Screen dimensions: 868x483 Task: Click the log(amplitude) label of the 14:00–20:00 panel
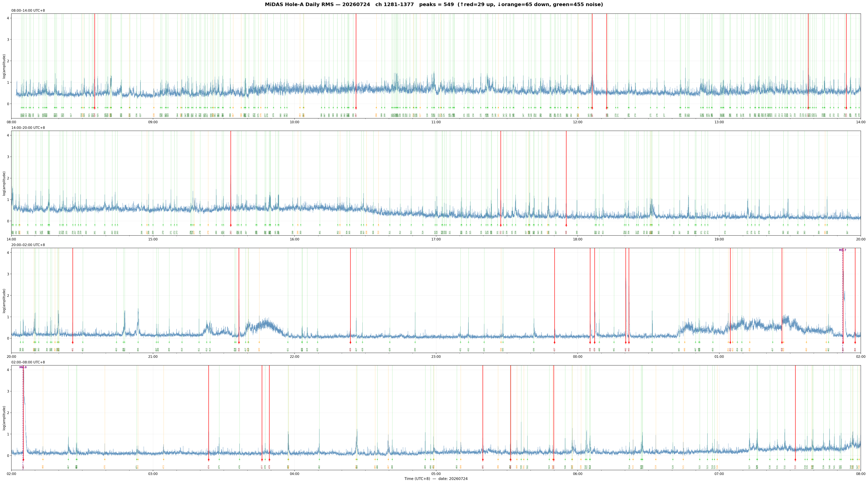pyautogui.click(x=4, y=183)
